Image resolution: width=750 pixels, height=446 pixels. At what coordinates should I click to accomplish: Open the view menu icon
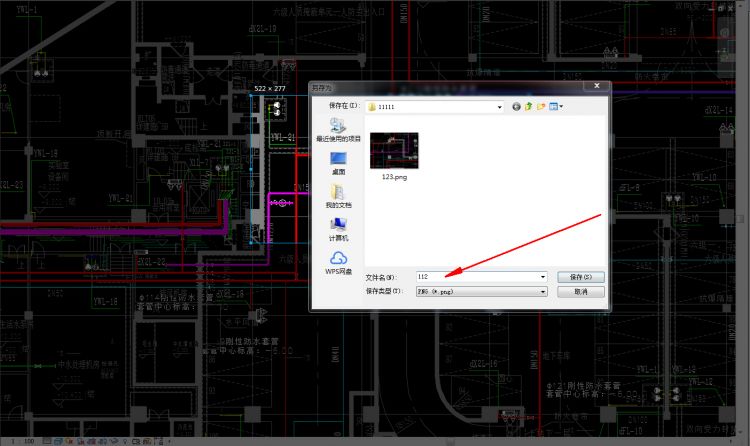coord(553,106)
